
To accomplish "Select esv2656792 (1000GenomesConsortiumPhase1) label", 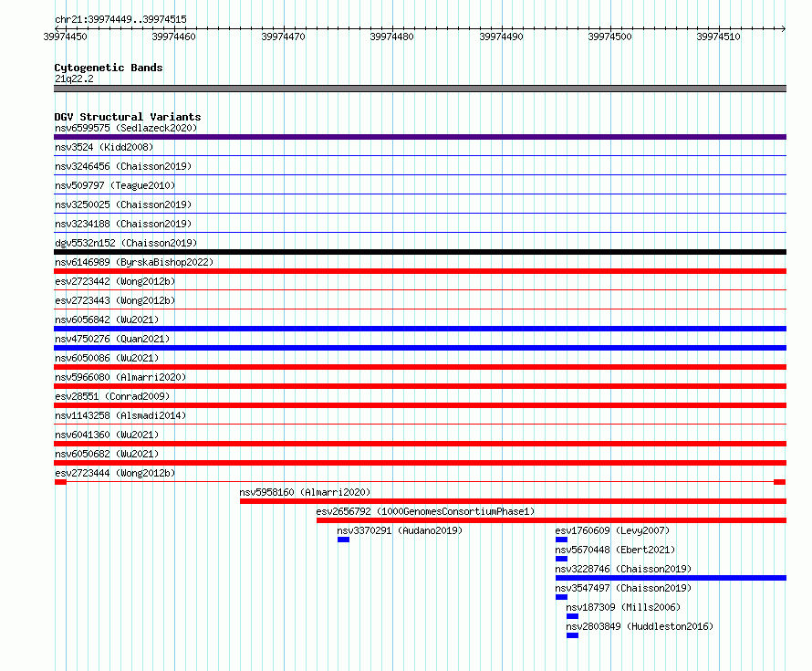I will (426, 511).
